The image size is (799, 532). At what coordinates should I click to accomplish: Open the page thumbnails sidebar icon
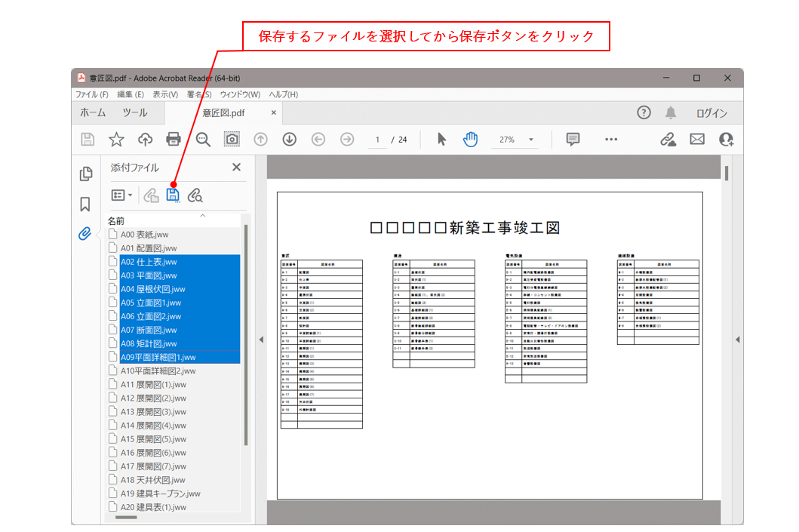pos(85,174)
